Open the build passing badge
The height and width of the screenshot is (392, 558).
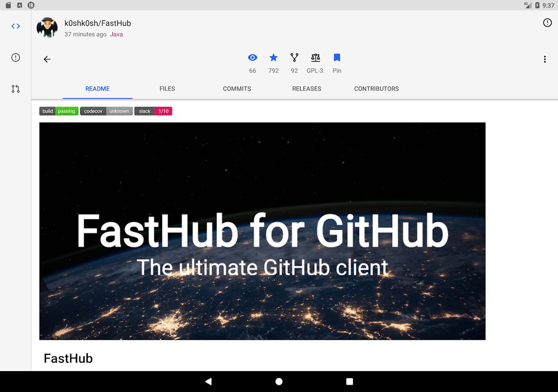[59, 111]
